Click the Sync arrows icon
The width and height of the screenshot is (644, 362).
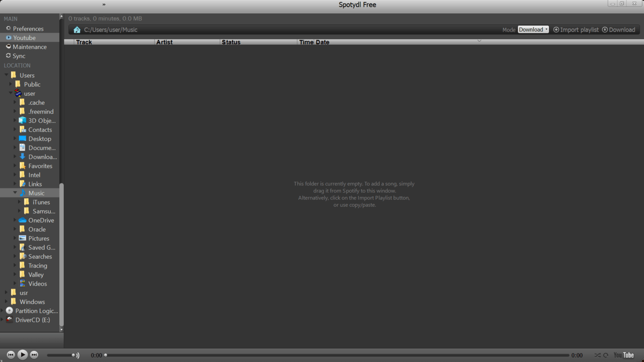coord(8,56)
